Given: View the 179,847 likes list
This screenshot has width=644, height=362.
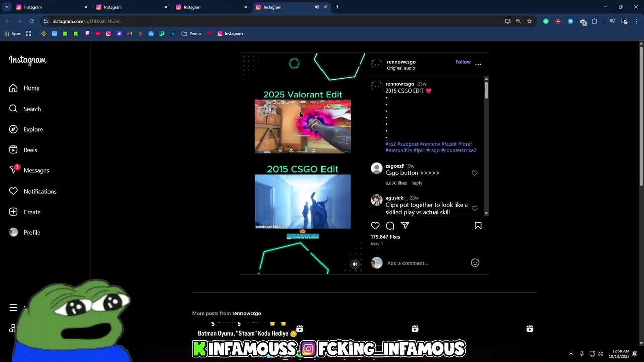Looking at the screenshot, I should (x=385, y=237).
